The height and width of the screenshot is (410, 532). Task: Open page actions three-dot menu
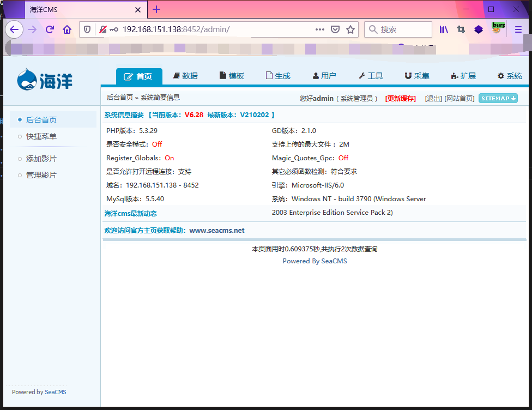coord(320,29)
